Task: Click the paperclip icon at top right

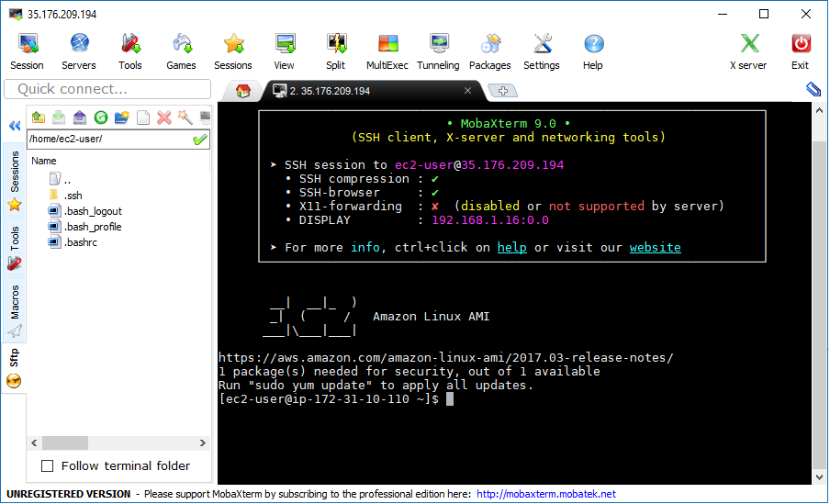Action: point(813,89)
